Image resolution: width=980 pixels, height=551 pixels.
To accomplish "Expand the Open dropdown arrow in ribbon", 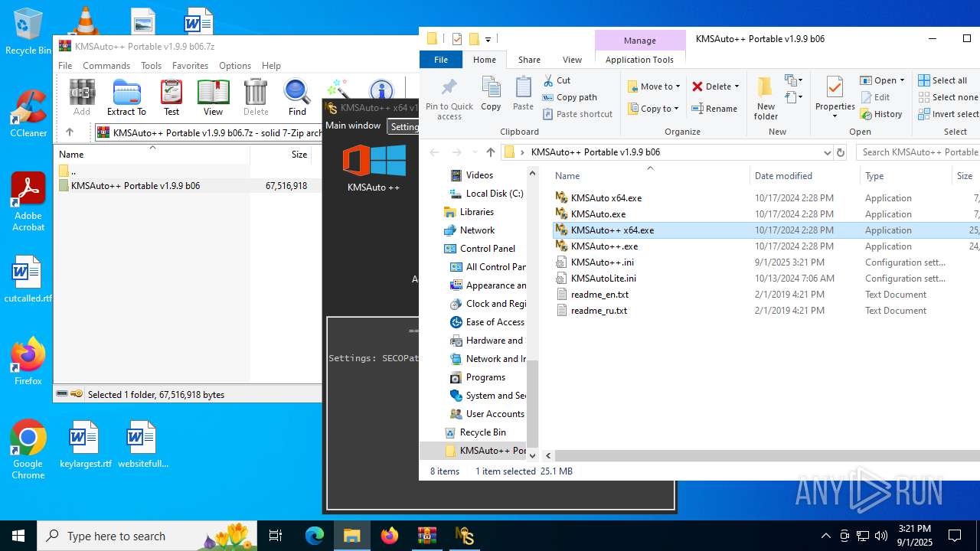I will (x=902, y=80).
